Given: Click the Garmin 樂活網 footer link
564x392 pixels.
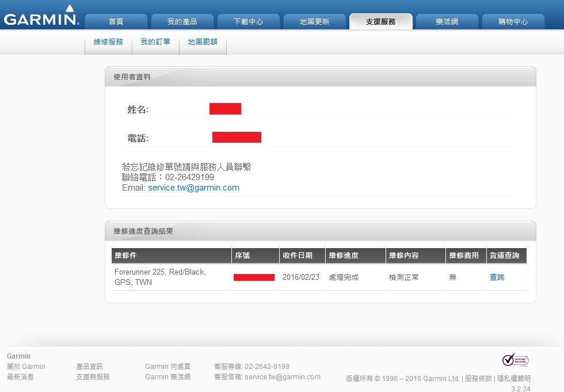Looking at the screenshot, I should pos(167,377).
